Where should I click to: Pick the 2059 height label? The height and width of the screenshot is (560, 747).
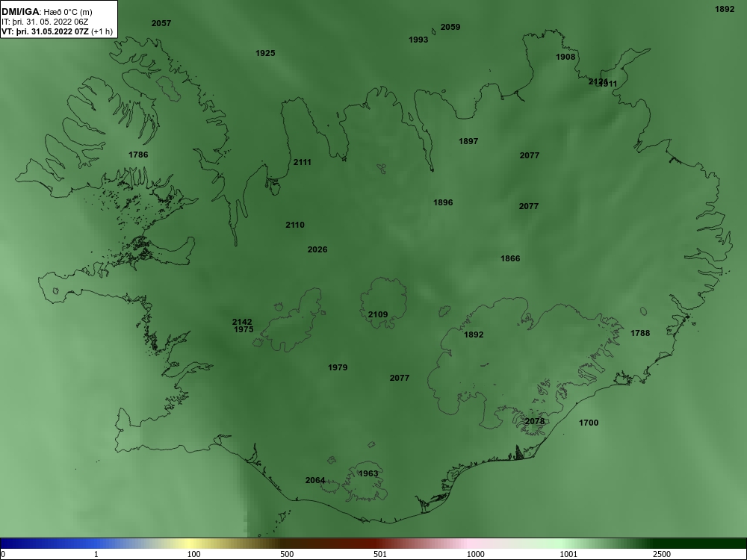point(450,27)
